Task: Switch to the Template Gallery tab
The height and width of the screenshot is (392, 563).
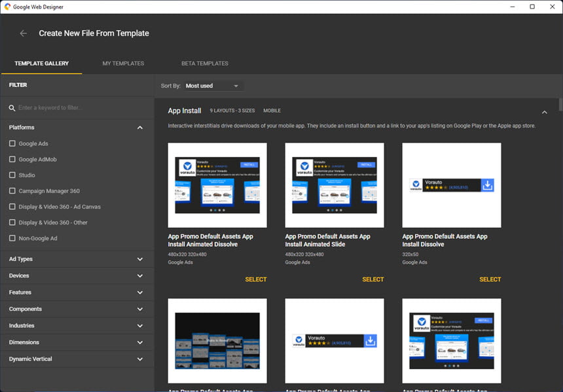Action: coord(42,63)
